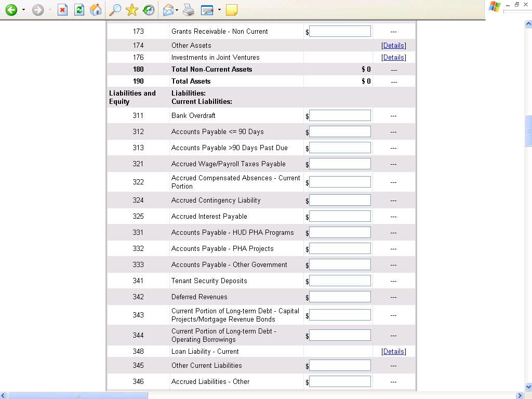Click the vertical scrollbar thumb
The height and width of the screenshot is (399, 532).
click(528, 130)
